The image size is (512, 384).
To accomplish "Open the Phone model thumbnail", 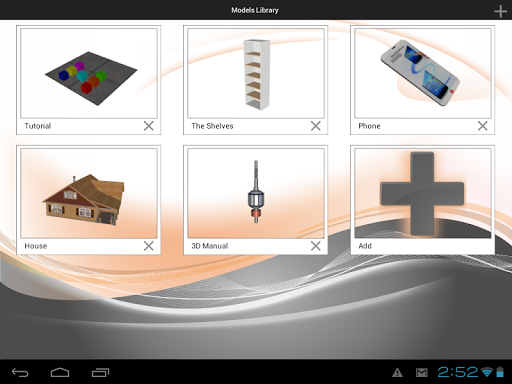I will [423, 73].
